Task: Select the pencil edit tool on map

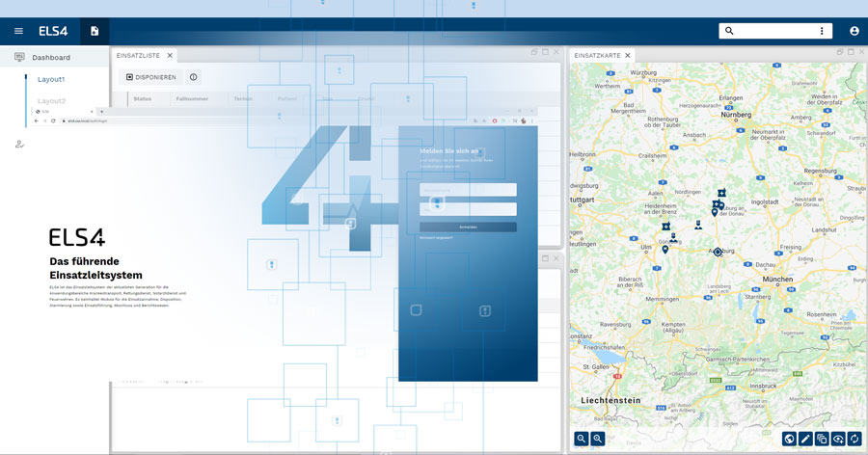Action: (805, 439)
